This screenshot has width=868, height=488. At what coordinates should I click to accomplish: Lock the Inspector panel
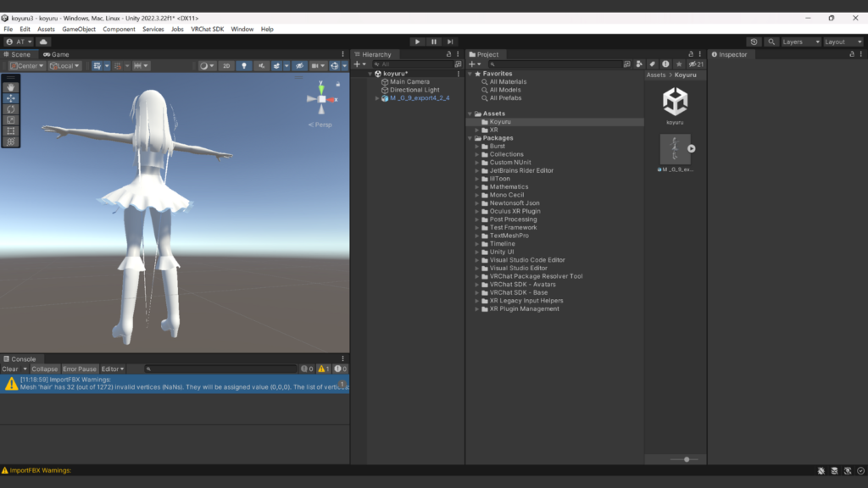(x=852, y=54)
